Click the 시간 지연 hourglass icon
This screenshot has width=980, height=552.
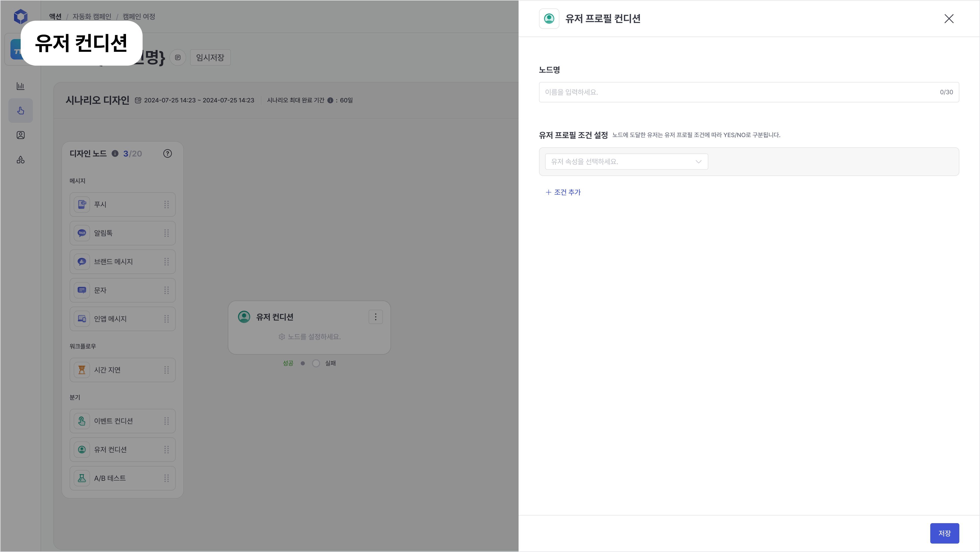[x=82, y=370]
